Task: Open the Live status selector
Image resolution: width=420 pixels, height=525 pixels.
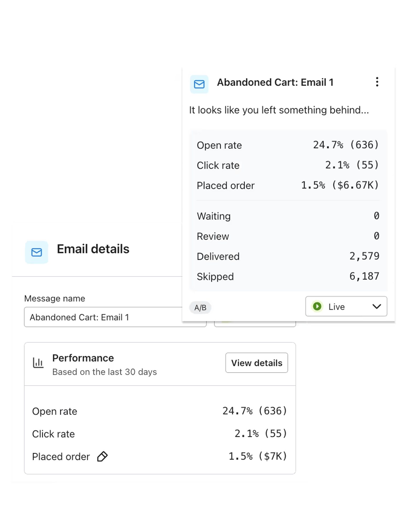Action: coord(346,306)
